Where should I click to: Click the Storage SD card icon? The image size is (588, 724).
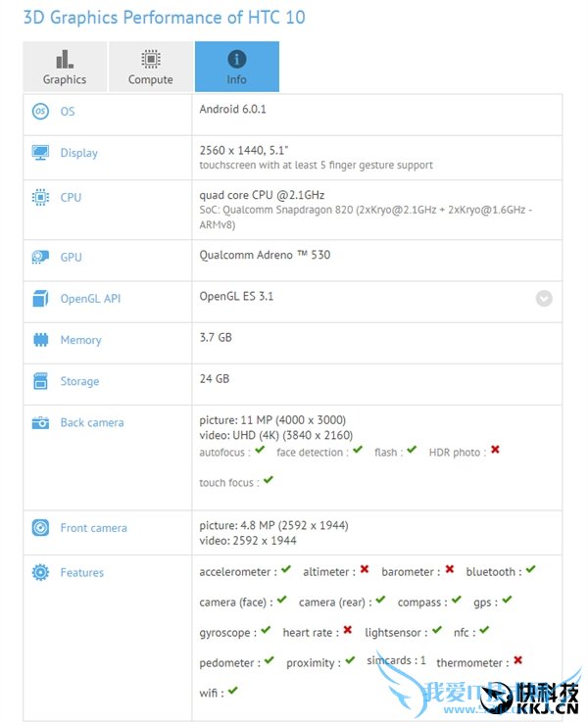coord(40,381)
